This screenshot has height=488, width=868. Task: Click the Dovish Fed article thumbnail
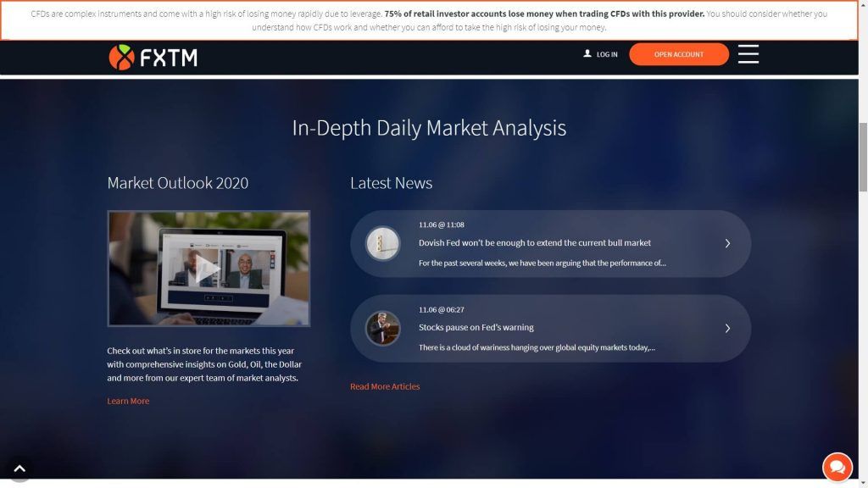coord(382,243)
